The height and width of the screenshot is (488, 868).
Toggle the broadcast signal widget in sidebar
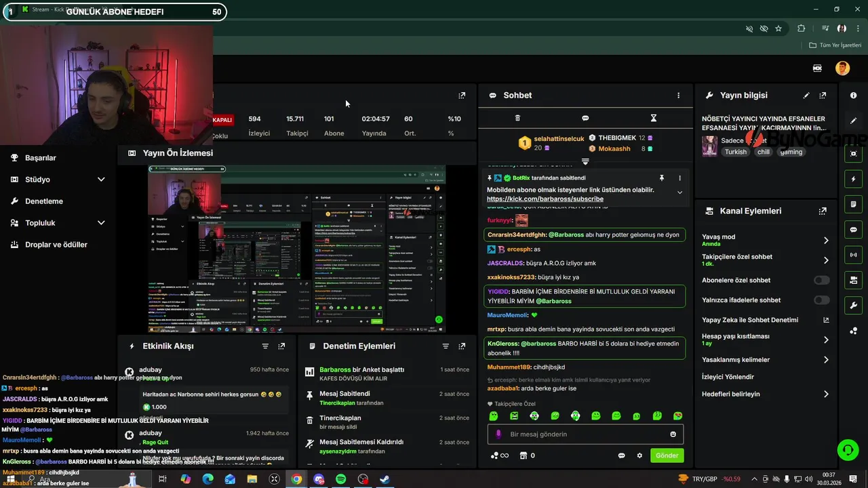tap(853, 255)
